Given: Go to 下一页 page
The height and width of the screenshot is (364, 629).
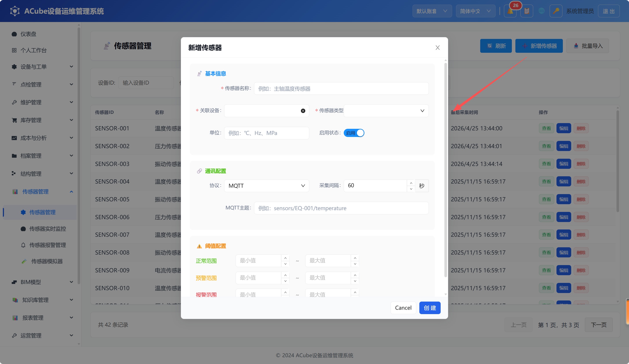Looking at the screenshot, I should pyautogui.click(x=598, y=325).
